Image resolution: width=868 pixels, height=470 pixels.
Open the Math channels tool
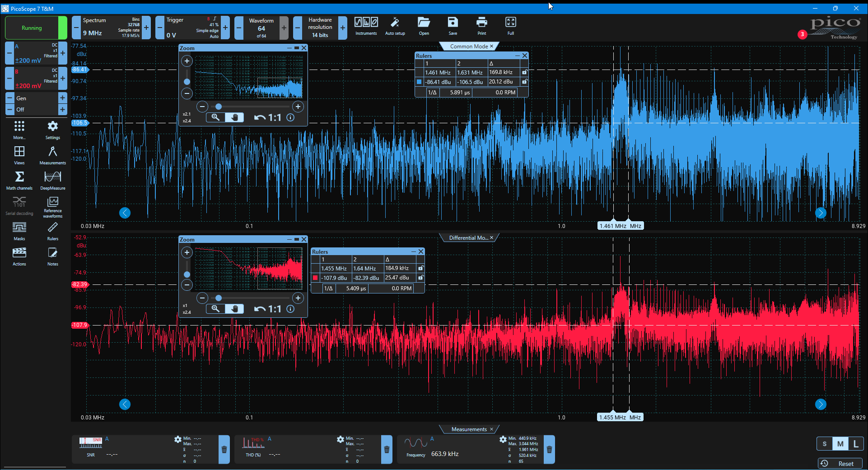19,180
